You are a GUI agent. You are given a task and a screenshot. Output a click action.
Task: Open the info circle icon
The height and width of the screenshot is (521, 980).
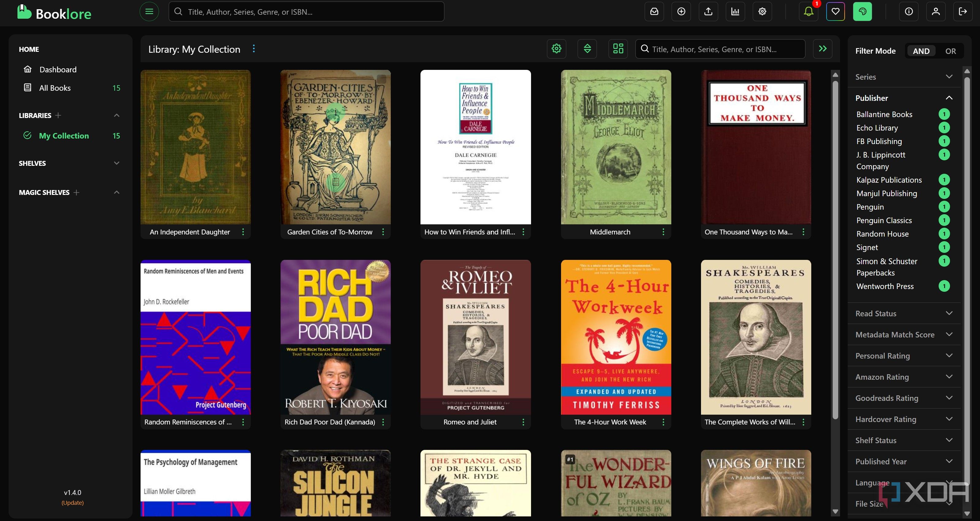pos(909,11)
